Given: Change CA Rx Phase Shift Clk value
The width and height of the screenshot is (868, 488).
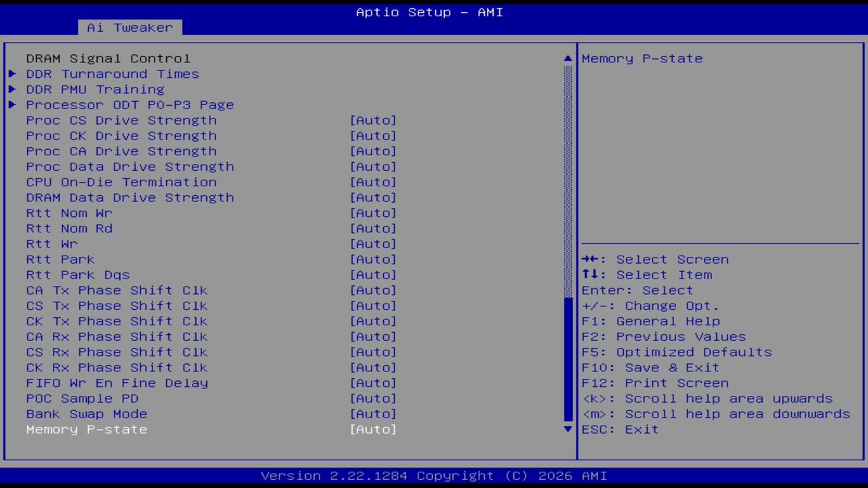Looking at the screenshot, I should (x=373, y=337).
